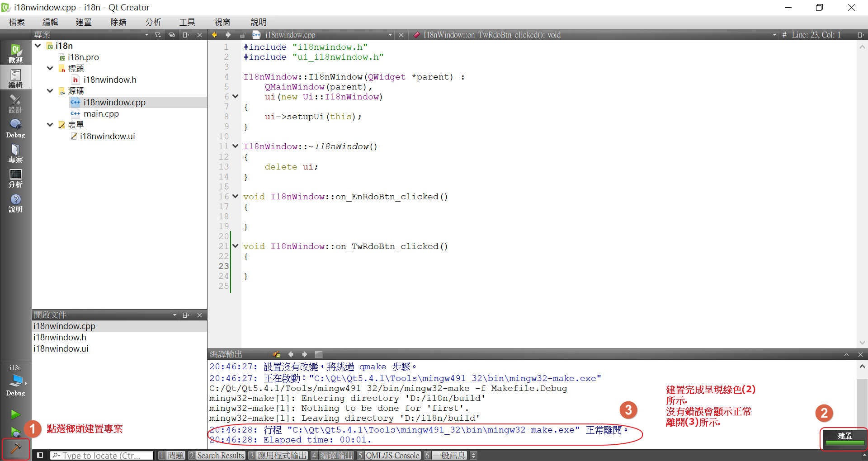Toggle the file writable lock icon

click(242, 35)
